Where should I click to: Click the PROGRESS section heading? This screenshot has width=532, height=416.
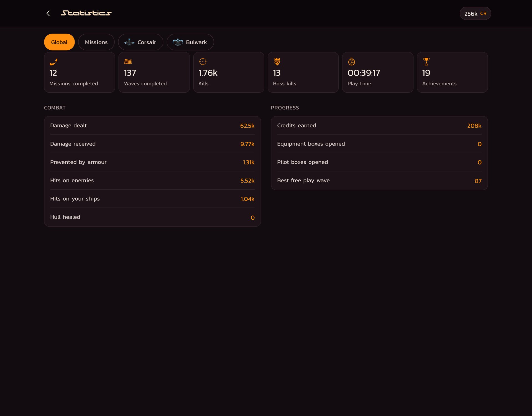pyautogui.click(x=285, y=108)
